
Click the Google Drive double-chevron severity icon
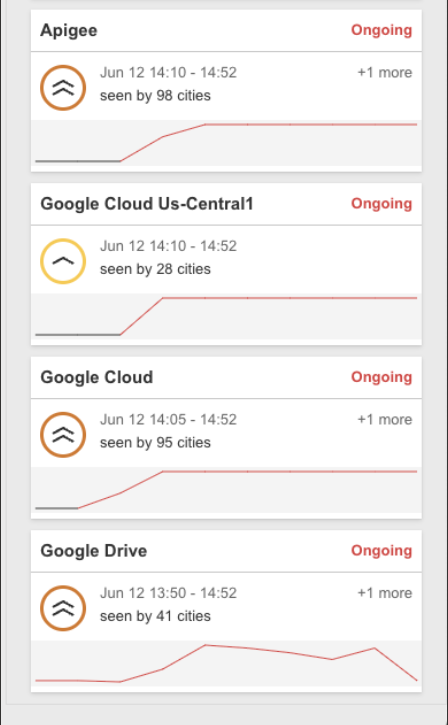click(x=63, y=608)
